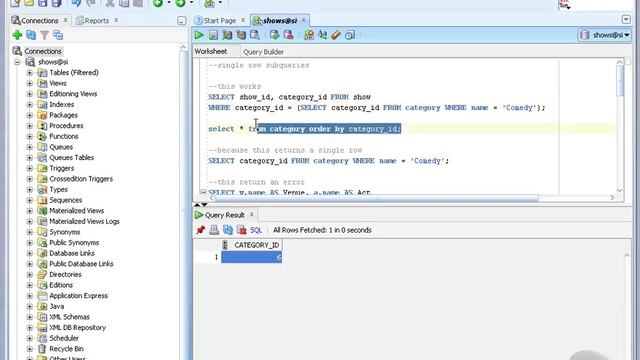Image resolution: width=640 pixels, height=360 pixels.
Task: Select the Public Database Links node
Action: pyautogui.click(x=81, y=264)
